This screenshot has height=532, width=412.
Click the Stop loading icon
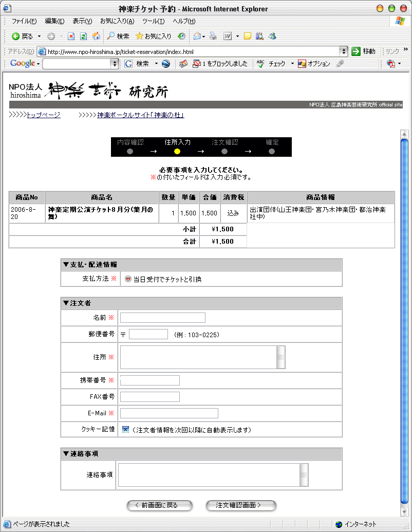tap(71, 36)
